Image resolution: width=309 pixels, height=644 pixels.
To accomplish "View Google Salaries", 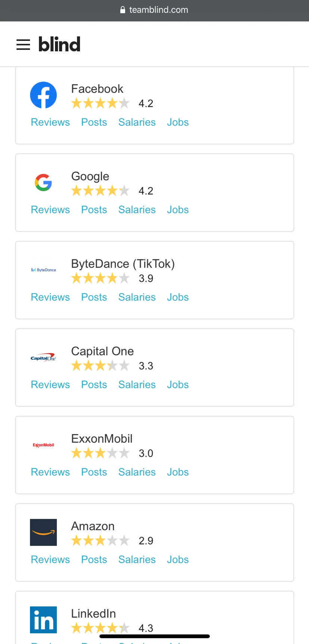I will (137, 210).
